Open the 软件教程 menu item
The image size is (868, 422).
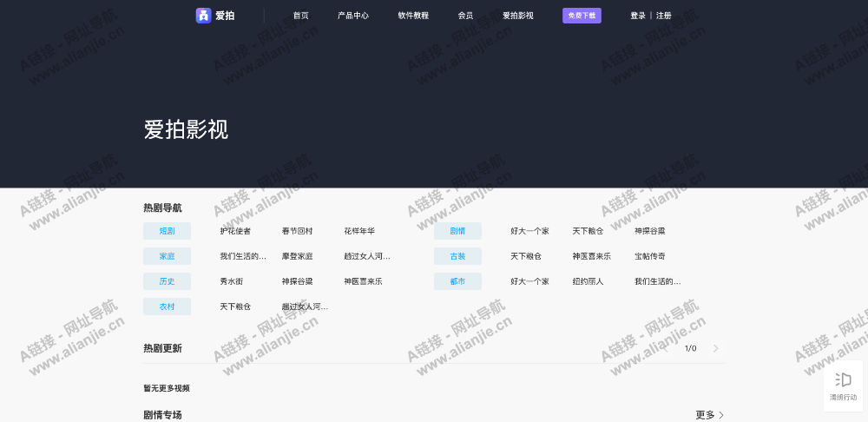tap(413, 16)
